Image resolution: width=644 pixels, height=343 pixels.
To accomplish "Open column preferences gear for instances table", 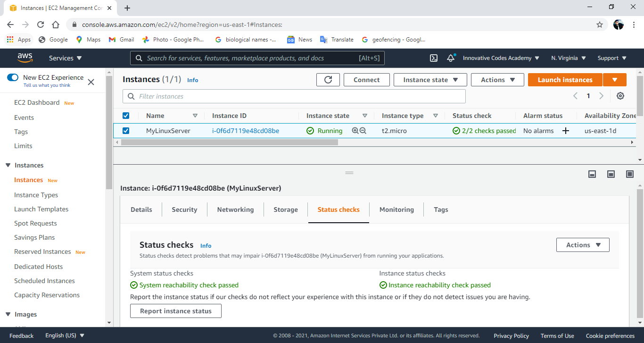I will click(620, 95).
